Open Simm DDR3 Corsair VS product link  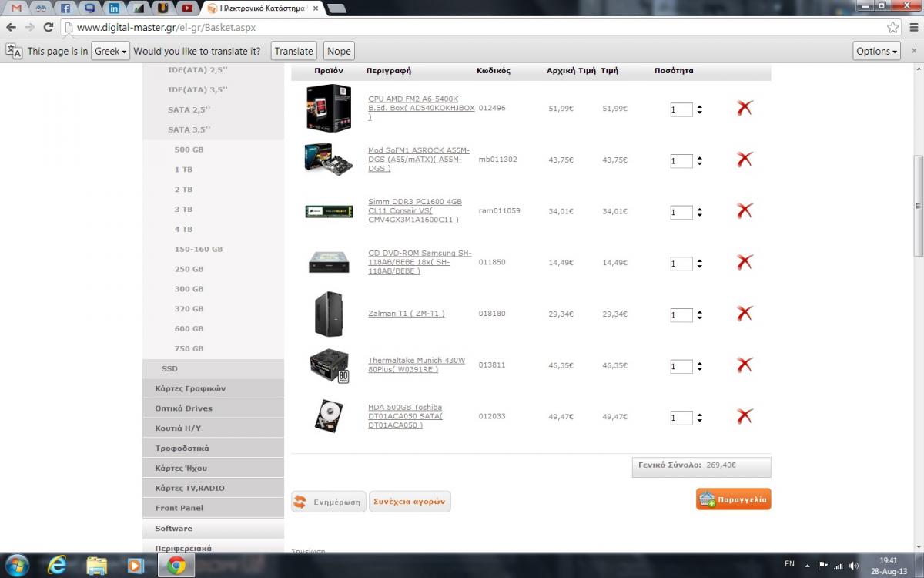tap(415, 210)
